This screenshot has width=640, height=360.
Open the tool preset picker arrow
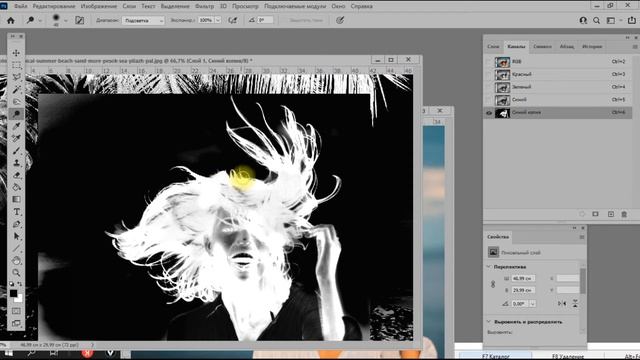[x=40, y=20]
